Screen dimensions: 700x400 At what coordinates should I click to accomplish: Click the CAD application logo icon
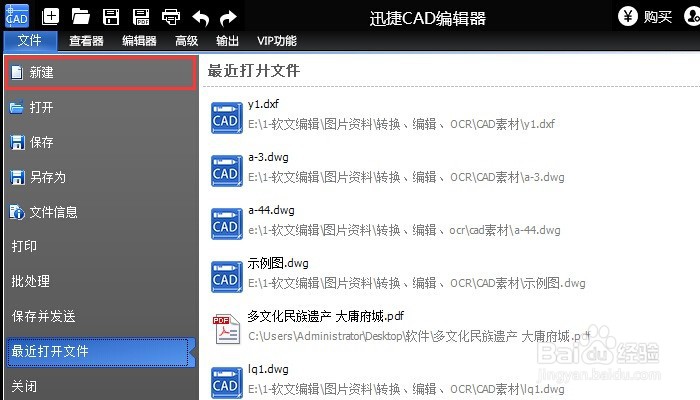coord(17,16)
